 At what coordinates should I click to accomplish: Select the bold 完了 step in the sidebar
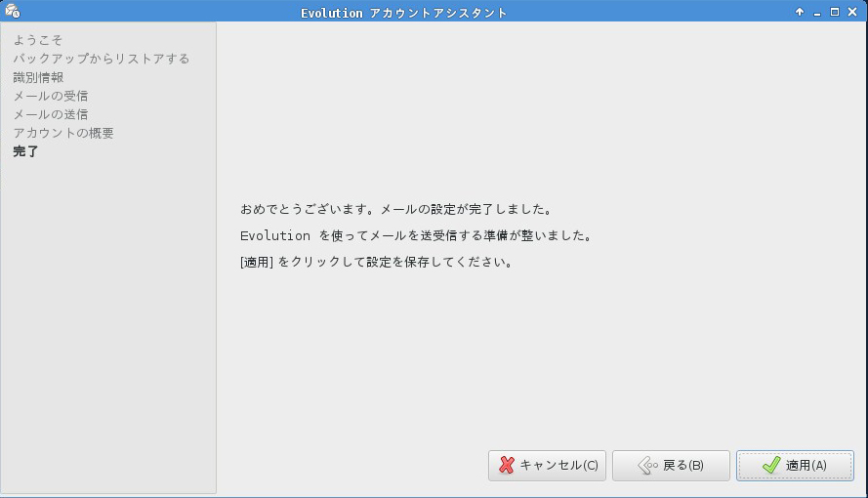[x=25, y=151]
